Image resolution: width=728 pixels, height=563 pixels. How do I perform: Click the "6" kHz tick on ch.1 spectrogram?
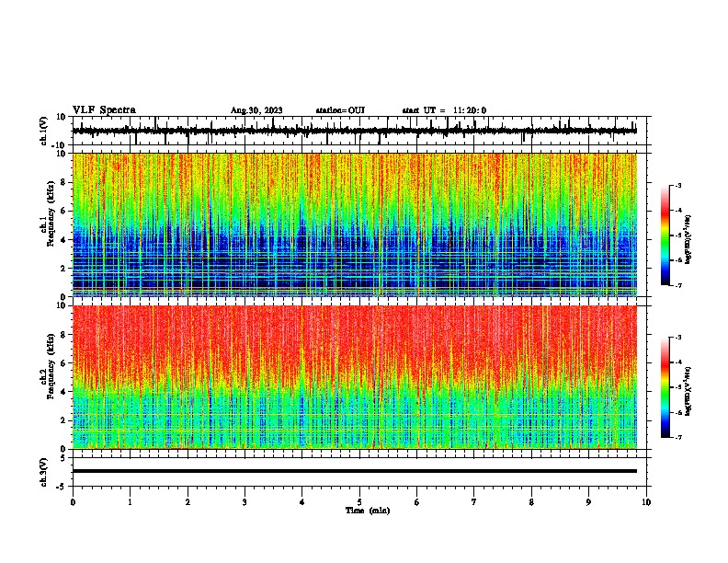coord(63,211)
